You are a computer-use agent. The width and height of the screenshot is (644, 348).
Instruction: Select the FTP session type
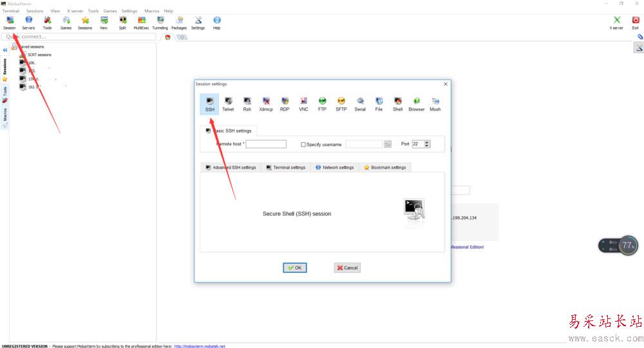tap(323, 104)
